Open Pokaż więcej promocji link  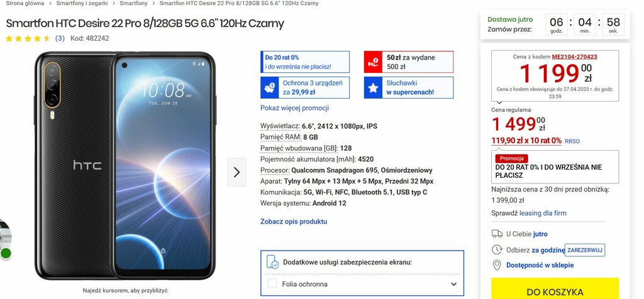click(294, 108)
